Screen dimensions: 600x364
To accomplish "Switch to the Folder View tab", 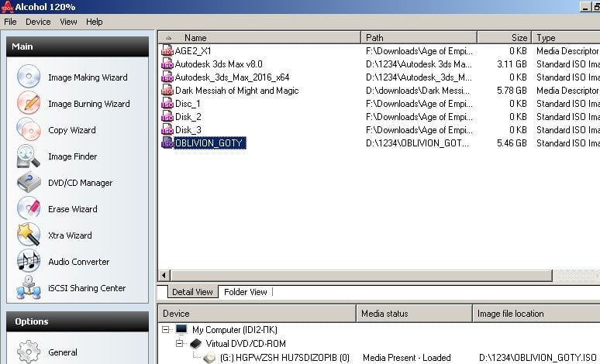I will tap(245, 292).
